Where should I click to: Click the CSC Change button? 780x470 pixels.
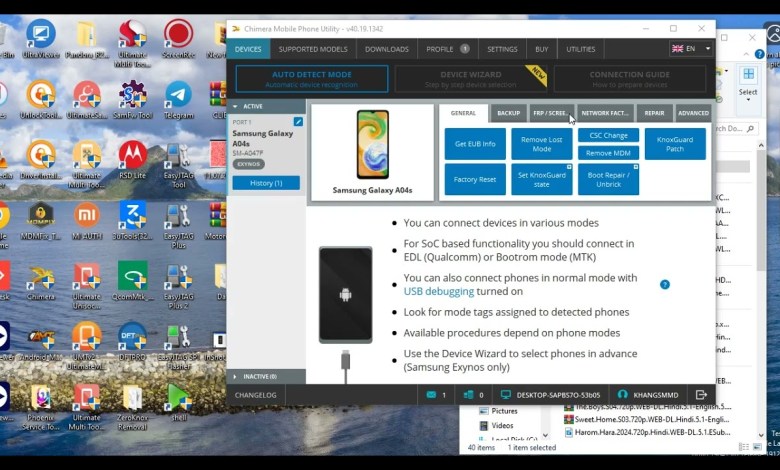[608, 135]
